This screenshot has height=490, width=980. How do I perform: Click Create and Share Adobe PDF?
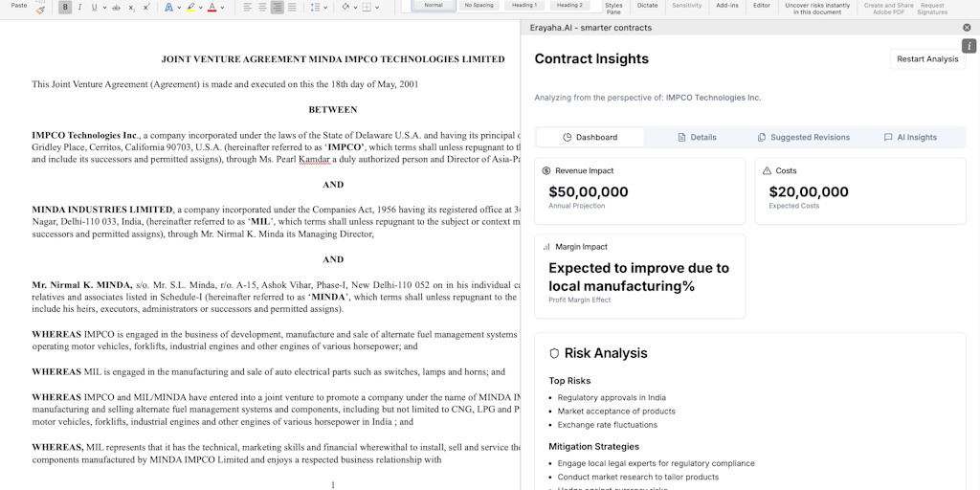tap(889, 8)
